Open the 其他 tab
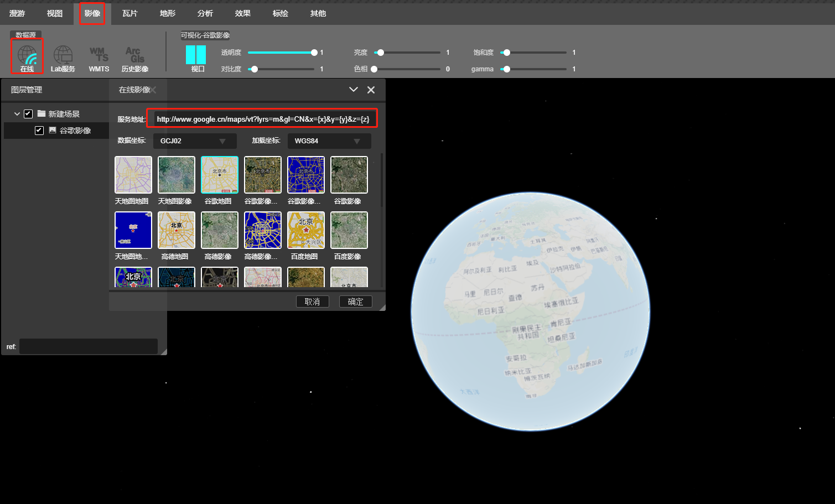This screenshot has width=835, height=504. 318,13
